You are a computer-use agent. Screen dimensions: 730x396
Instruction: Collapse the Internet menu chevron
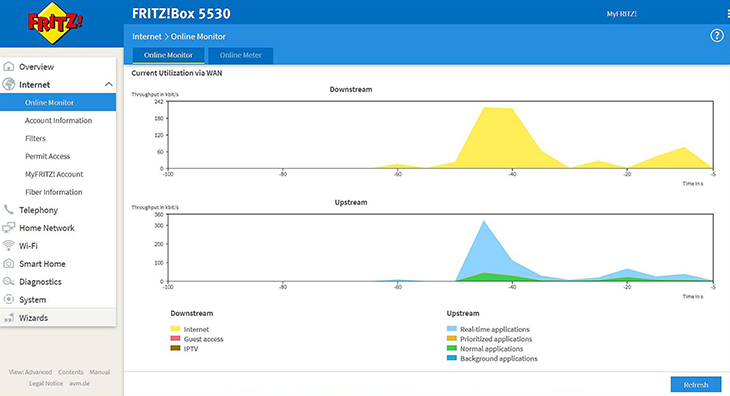pyautogui.click(x=108, y=84)
